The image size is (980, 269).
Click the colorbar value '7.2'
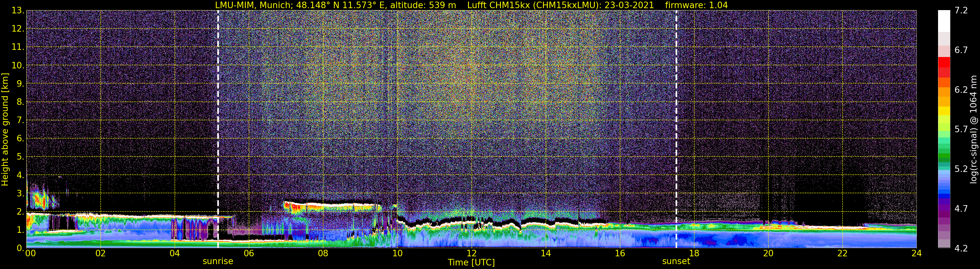(x=961, y=10)
